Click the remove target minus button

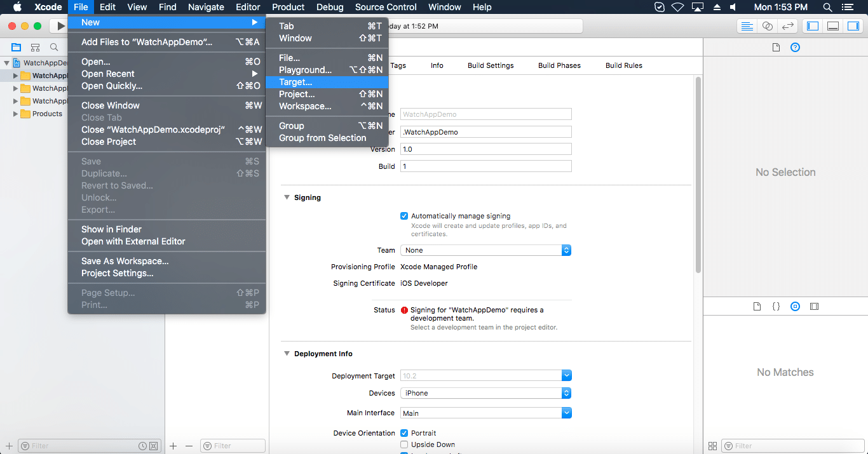click(x=189, y=446)
